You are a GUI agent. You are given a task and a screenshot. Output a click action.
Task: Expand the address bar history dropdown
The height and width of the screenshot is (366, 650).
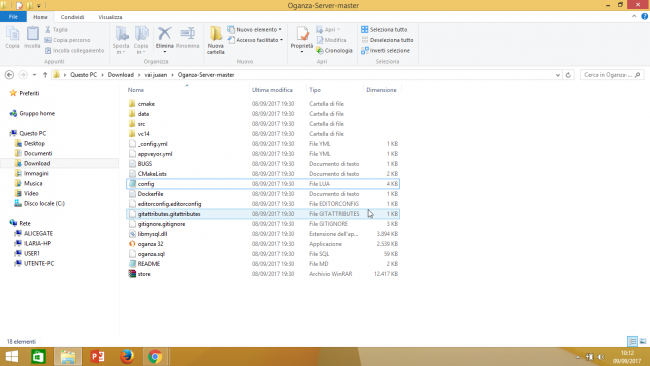point(558,75)
